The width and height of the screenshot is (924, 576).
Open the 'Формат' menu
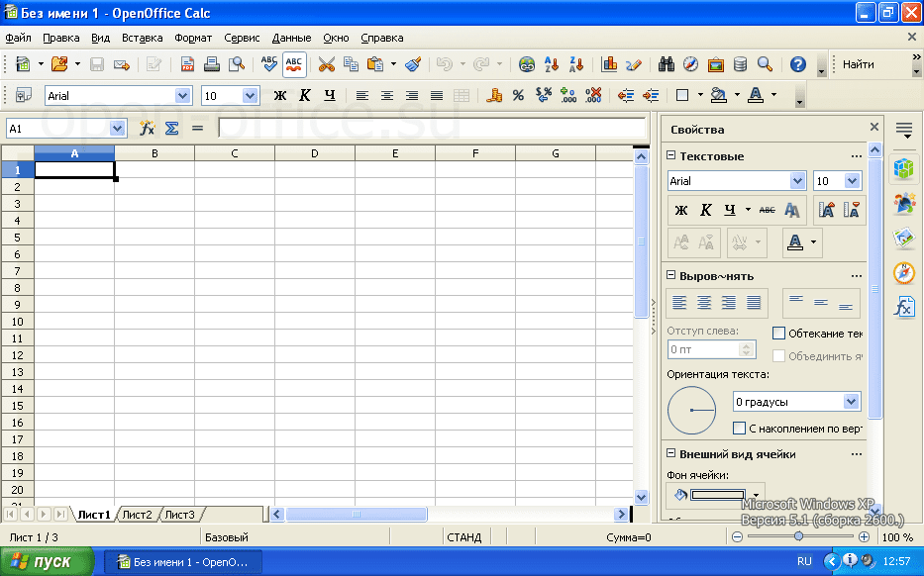click(x=193, y=38)
